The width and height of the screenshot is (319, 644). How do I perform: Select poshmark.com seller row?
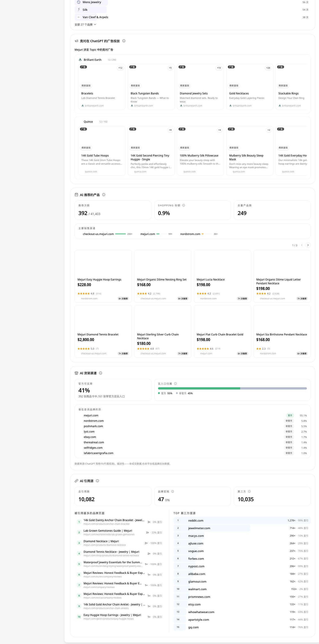coord(193,426)
